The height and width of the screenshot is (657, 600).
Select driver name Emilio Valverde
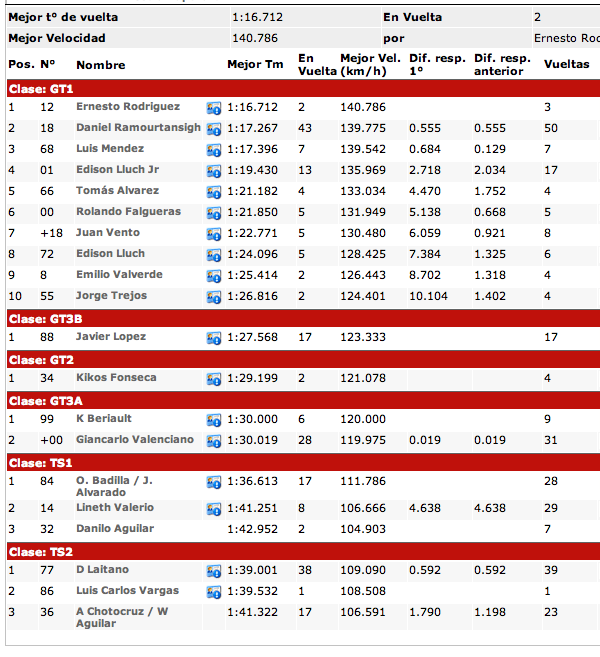[x=117, y=275]
